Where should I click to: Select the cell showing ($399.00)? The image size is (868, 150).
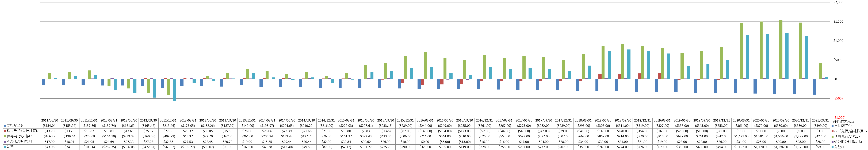pos(820,126)
